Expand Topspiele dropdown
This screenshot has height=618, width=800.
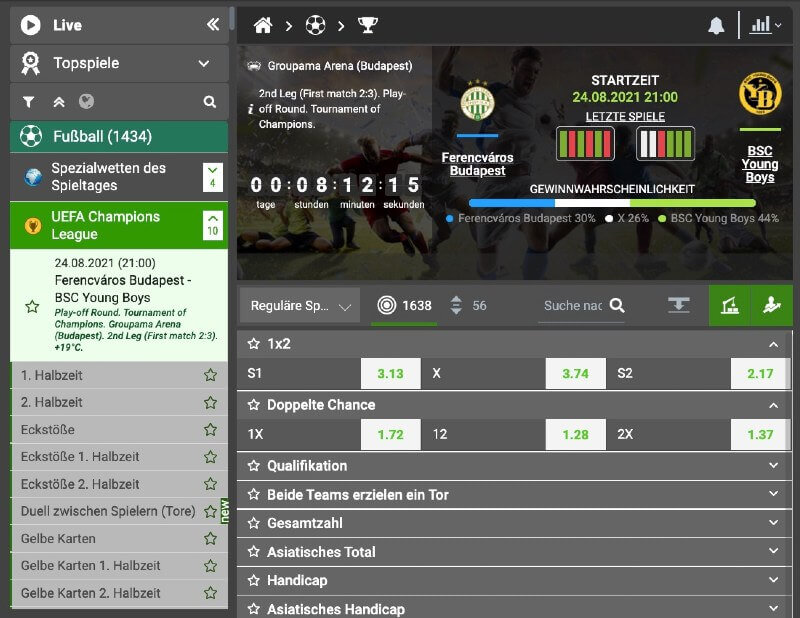[204, 64]
